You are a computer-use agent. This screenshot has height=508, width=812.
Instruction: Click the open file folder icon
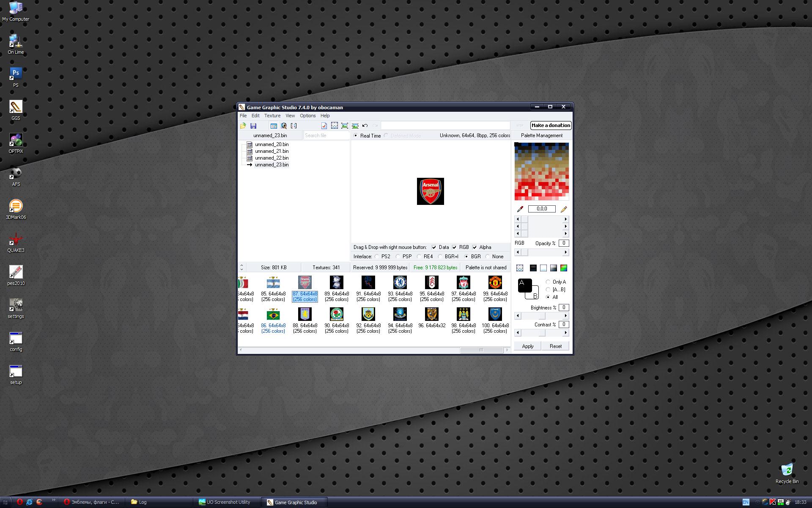pos(243,126)
